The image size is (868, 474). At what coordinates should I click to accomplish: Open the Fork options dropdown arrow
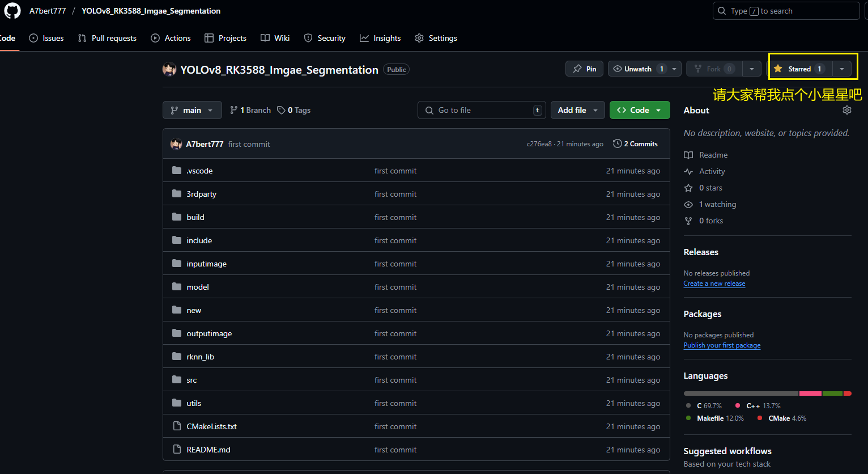click(751, 69)
